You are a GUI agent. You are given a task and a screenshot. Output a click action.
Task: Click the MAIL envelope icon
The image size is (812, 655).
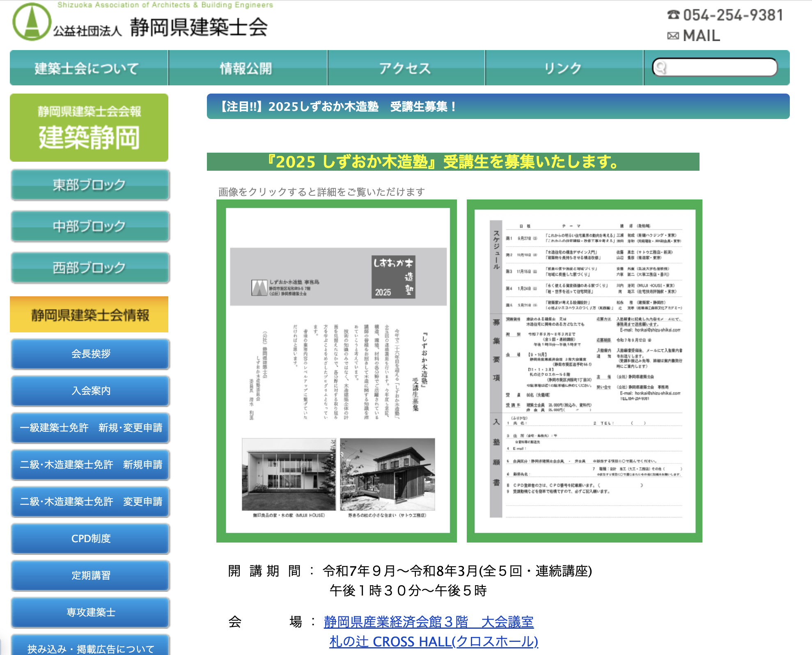pyautogui.click(x=673, y=36)
